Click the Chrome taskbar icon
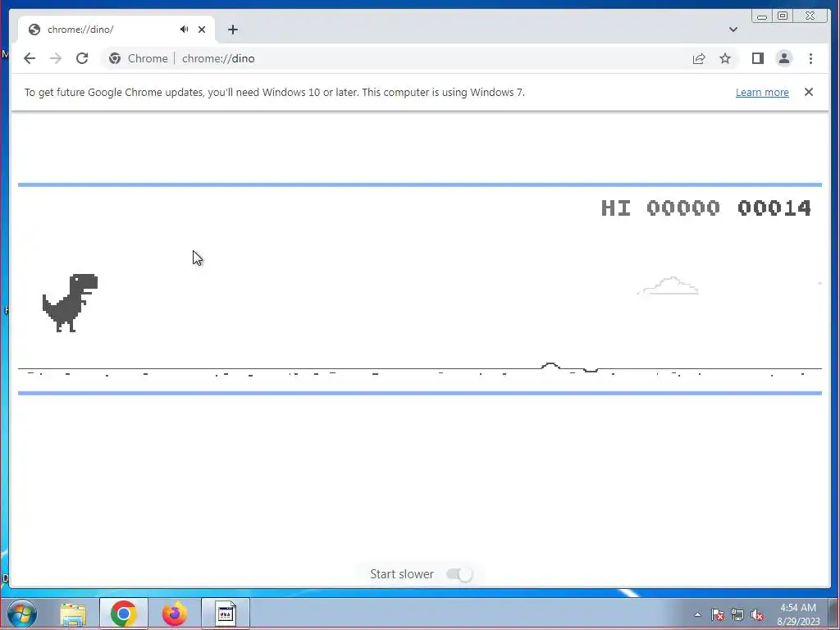This screenshot has width=840, height=630. [124, 614]
